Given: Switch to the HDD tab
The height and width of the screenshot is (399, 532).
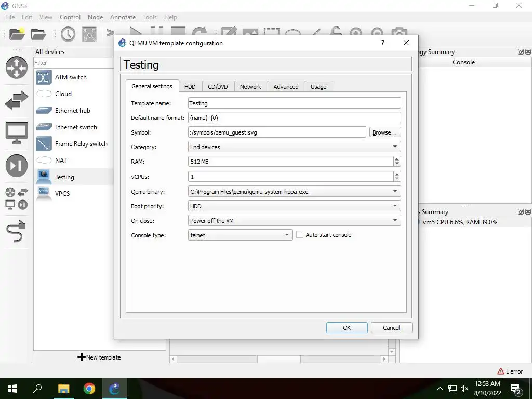Looking at the screenshot, I should point(190,87).
